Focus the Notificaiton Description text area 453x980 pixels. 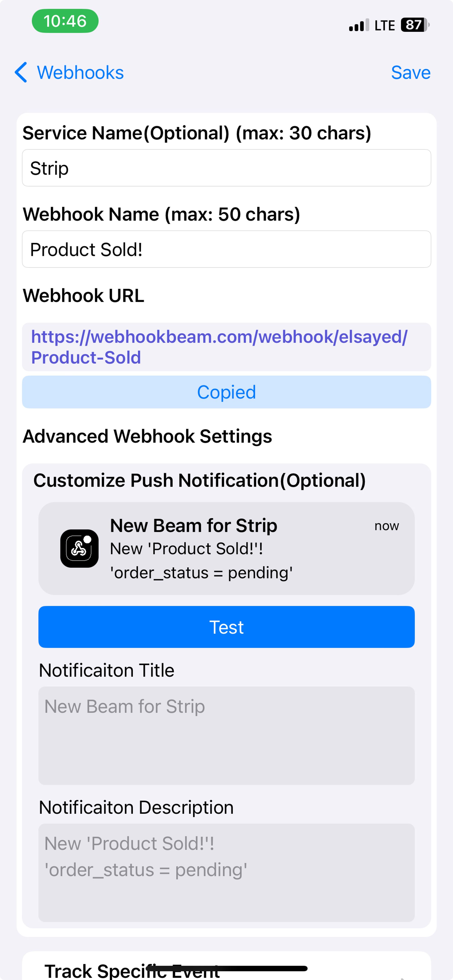[226, 873]
